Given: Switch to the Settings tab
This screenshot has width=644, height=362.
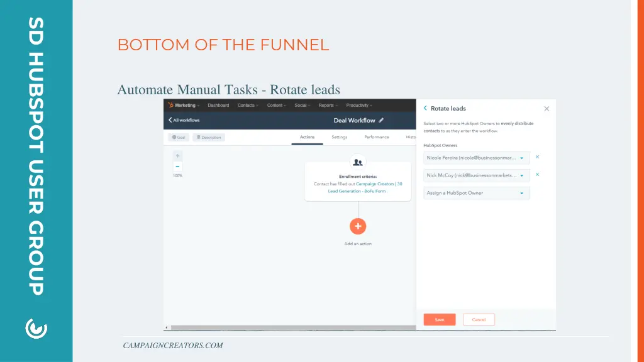Looking at the screenshot, I should tap(339, 137).
